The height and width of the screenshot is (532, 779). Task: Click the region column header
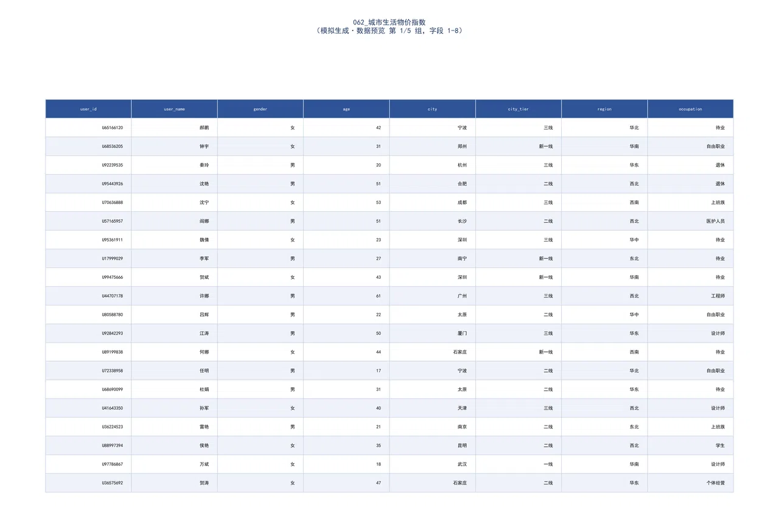(x=605, y=109)
